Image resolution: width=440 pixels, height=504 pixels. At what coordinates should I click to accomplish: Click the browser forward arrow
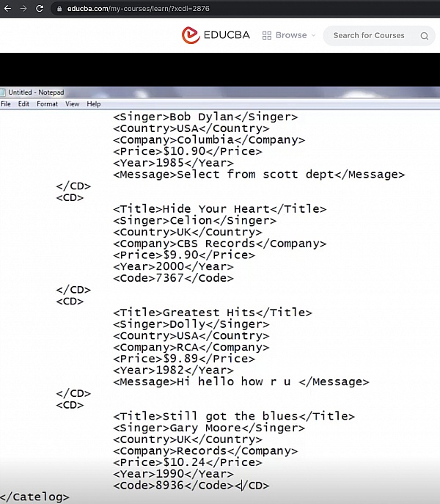(x=23, y=9)
